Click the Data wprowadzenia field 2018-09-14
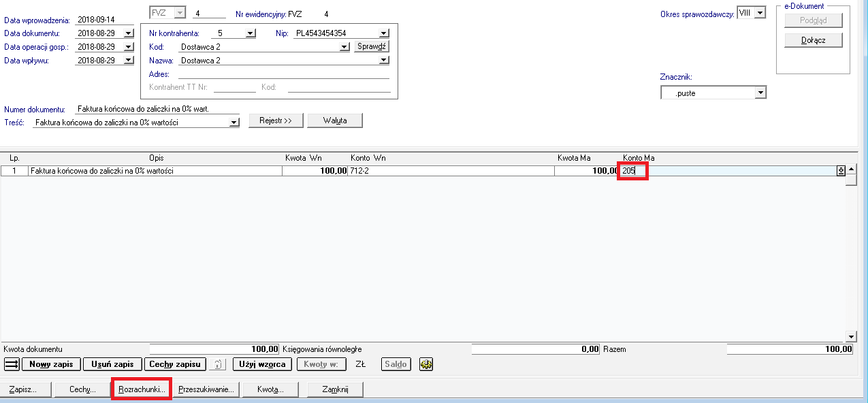The height and width of the screenshot is (403, 868). coord(106,20)
